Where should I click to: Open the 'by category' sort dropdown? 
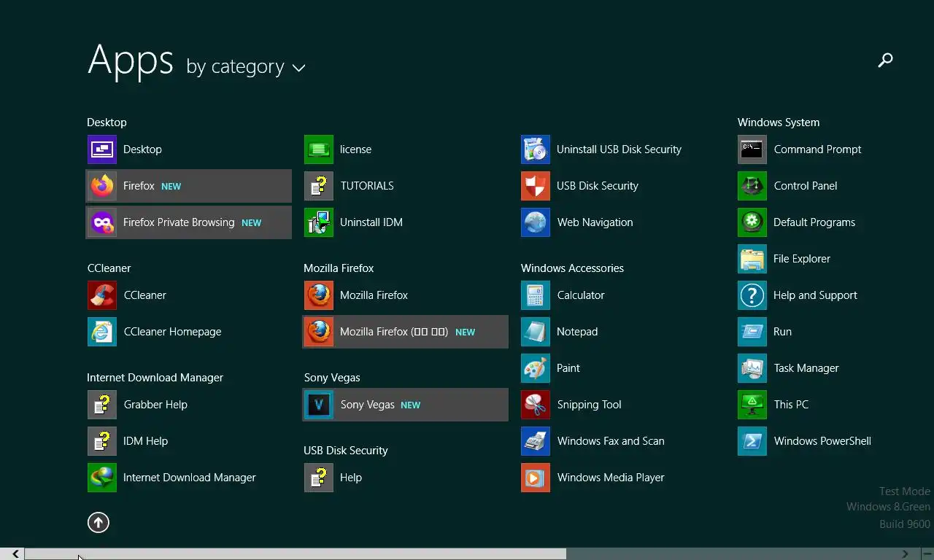[246, 67]
